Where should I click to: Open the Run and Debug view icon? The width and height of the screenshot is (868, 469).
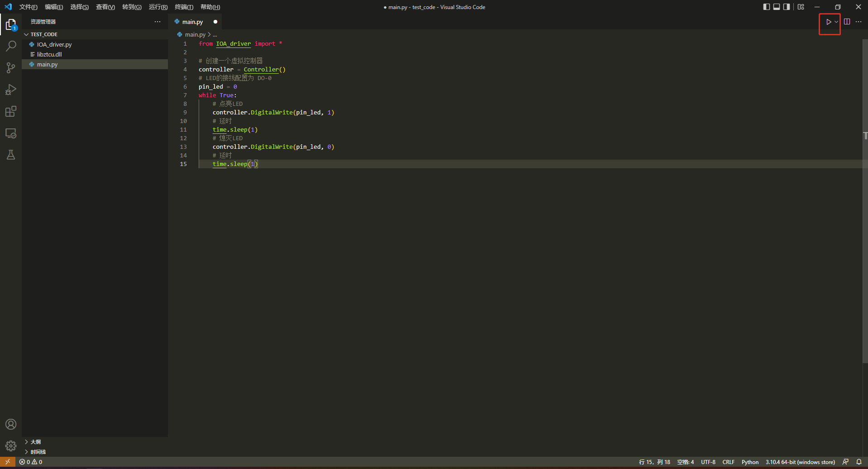coord(11,90)
